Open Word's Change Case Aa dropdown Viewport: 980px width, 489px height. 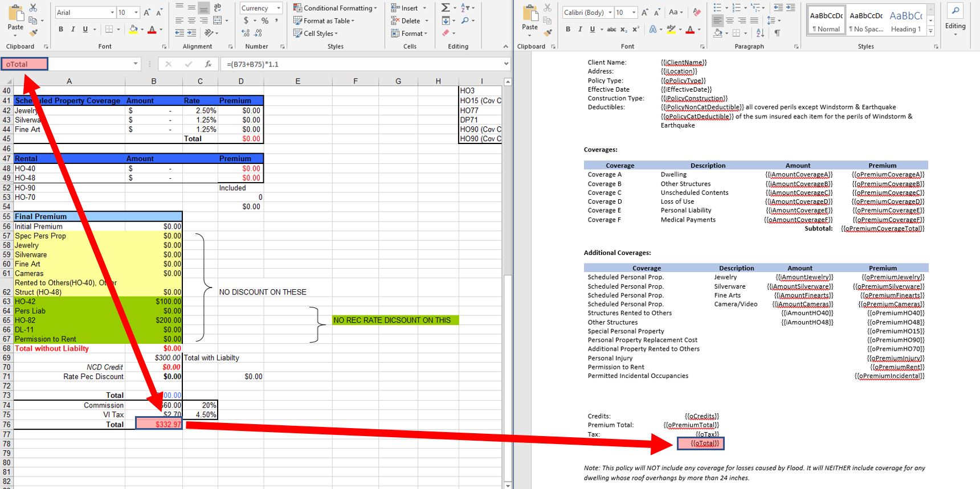click(x=676, y=12)
